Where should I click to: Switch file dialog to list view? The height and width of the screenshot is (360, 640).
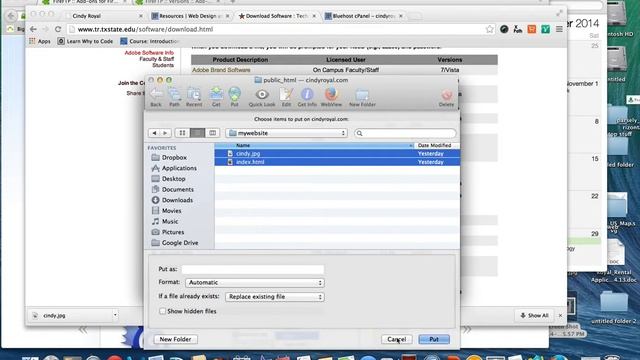click(198, 133)
